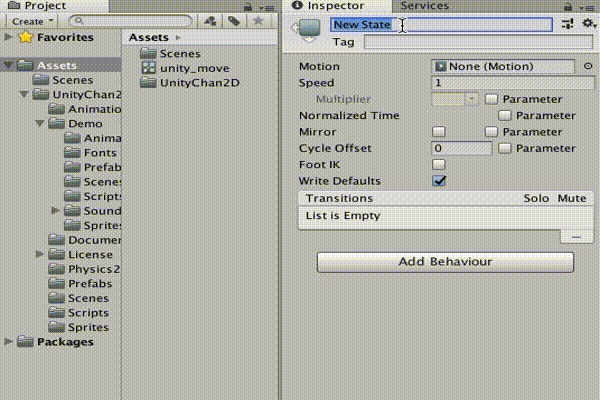This screenshot has height=400, width=600.
Task: Collapse the Assets folder tree
Action: [x=10, y=65]
